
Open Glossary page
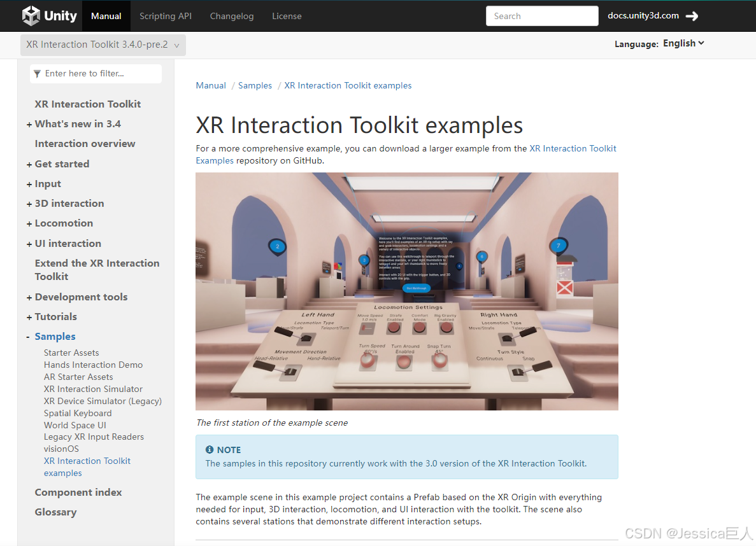click(55, 512)
